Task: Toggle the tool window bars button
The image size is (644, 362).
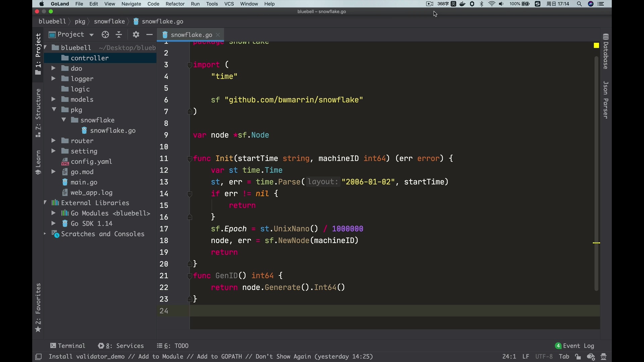Action: point(39,357)
